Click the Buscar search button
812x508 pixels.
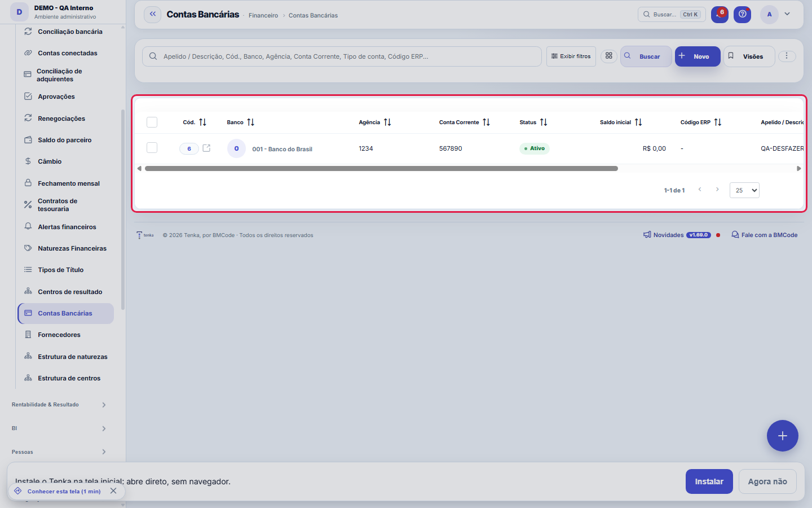coord(646,56)
